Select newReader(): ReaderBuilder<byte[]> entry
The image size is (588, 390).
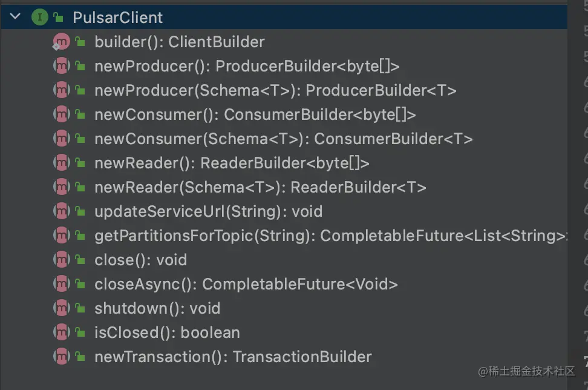coord(231,163)
